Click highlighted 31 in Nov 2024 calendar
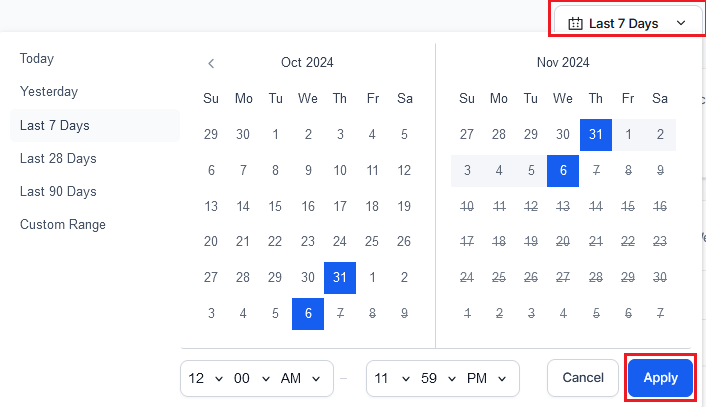Image resolution: width=706 pixels, height=407 pixels. coord(595,134)
